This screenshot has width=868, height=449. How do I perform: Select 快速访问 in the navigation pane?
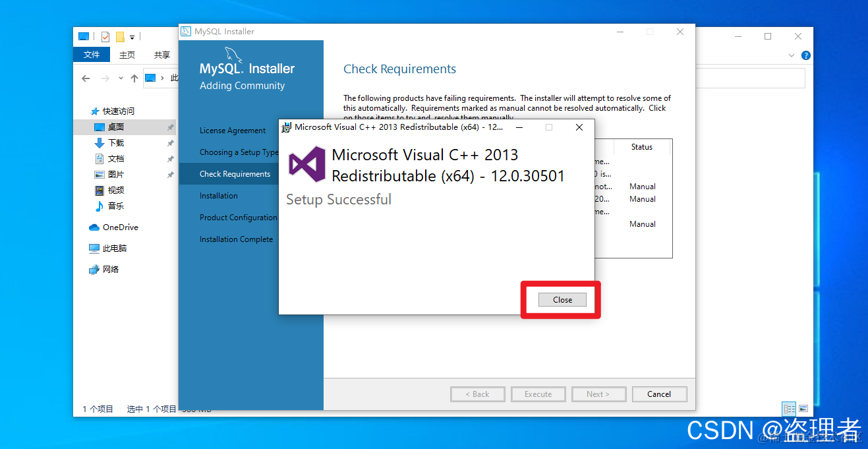pyautogui.click(x=118, y=111)
